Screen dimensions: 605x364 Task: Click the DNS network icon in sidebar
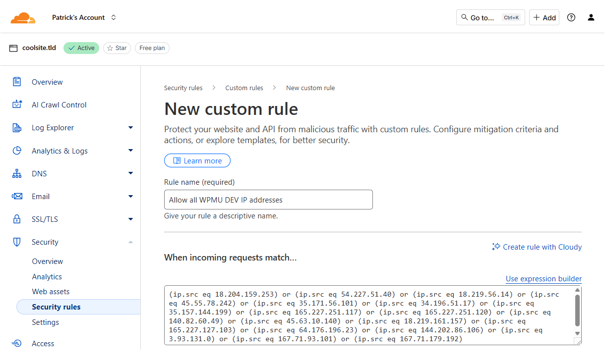(17, 173)
